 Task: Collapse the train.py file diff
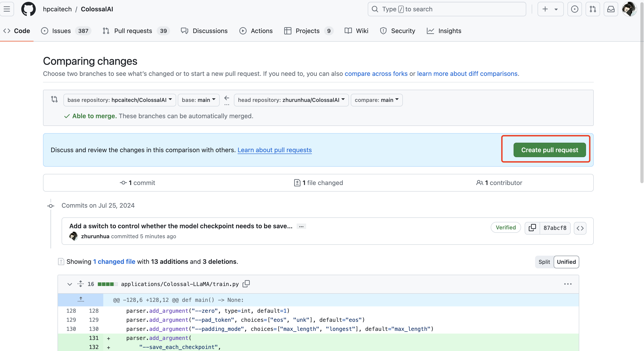[x=70, y=284]
